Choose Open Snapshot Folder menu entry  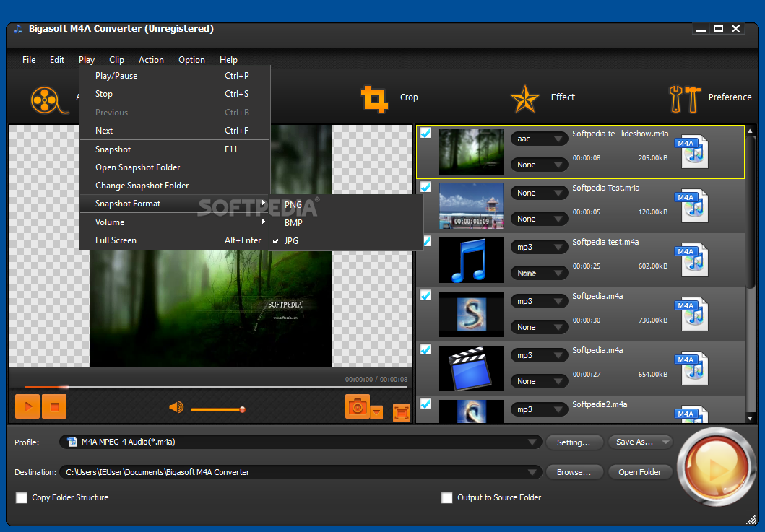tap(175, 167)
